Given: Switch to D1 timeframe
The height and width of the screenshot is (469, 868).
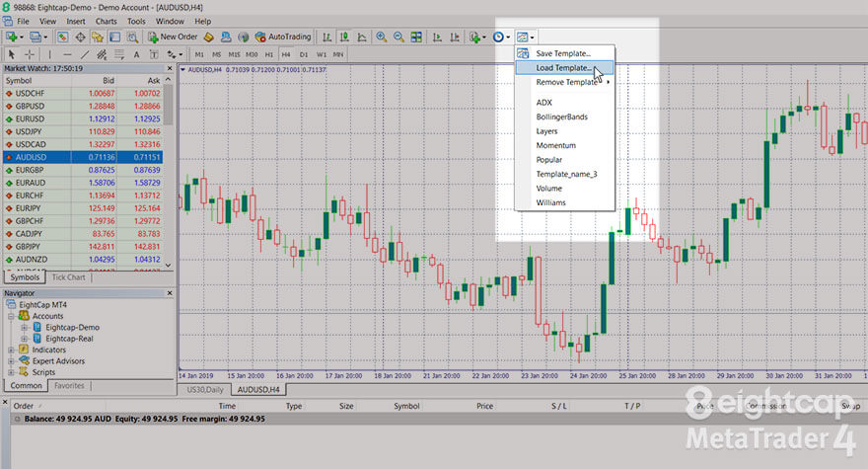Looking at the screenshot, I should coord(304,54).
